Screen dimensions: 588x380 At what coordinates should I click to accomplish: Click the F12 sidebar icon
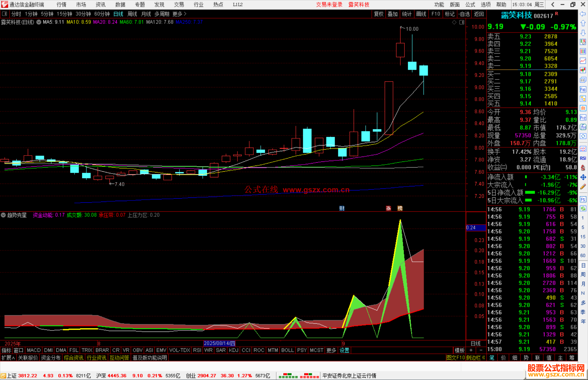coord(583,118)
